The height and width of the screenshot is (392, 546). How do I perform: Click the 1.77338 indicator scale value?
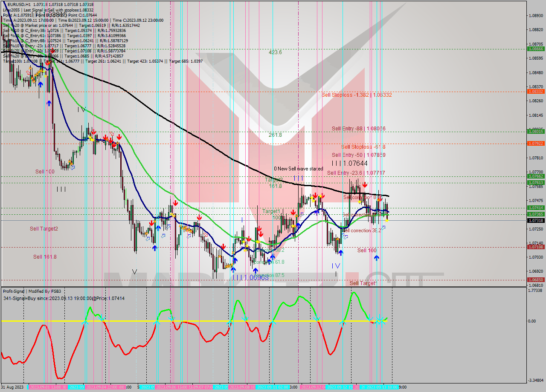536,291
